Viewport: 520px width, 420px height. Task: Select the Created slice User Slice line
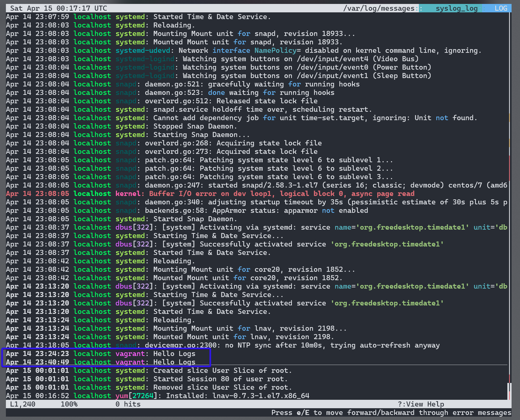[x=149, y=371]
